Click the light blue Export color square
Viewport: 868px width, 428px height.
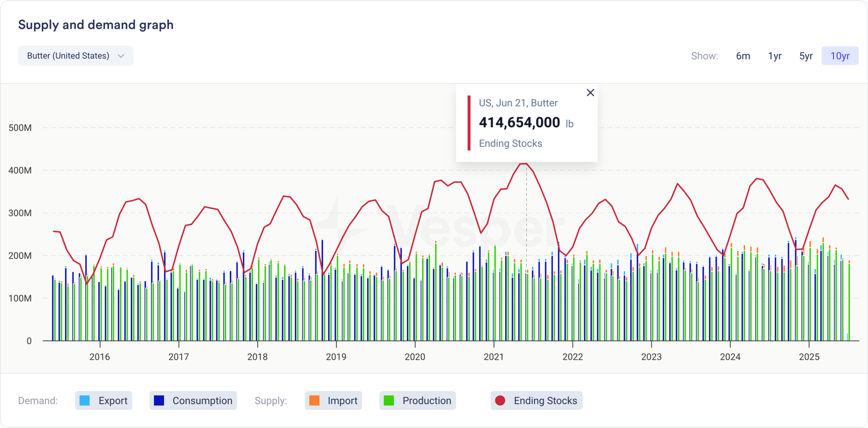tap(85, 401)
